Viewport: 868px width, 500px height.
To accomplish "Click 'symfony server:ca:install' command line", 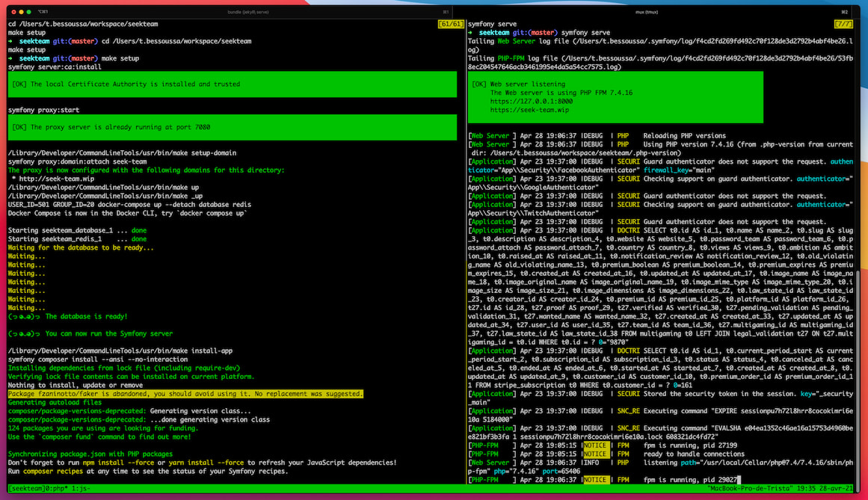I will pyautogui.click(x=55, y=67).
